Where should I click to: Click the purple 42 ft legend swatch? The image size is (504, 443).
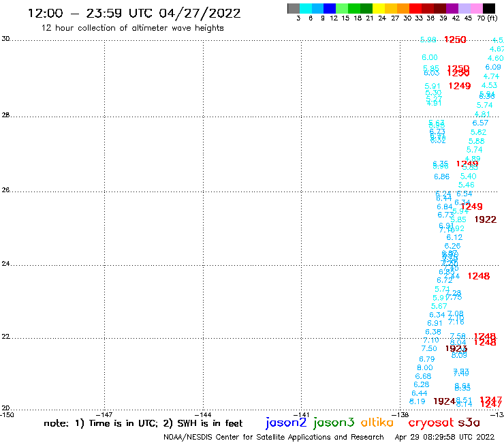pos(452,8)
